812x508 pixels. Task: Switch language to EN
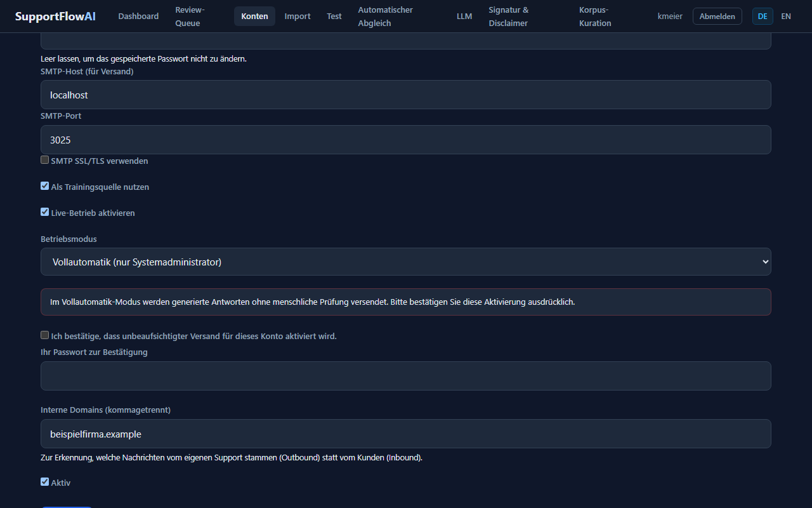coord(786,17)
